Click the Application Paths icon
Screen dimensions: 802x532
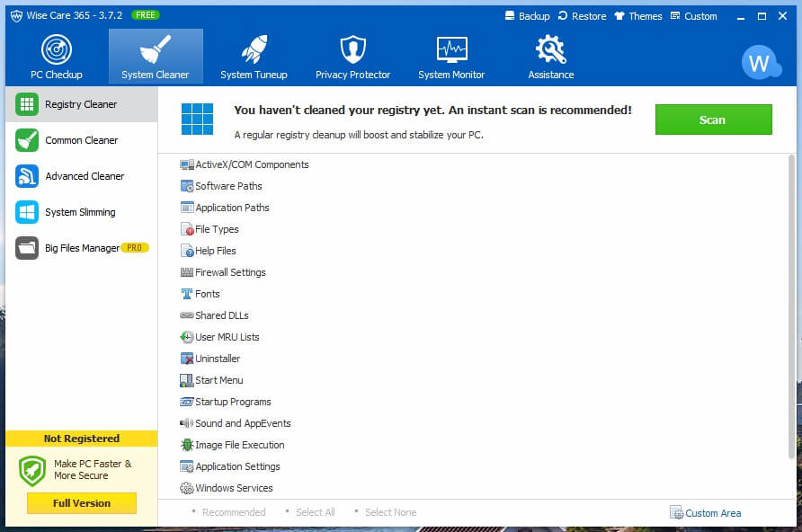187,208
